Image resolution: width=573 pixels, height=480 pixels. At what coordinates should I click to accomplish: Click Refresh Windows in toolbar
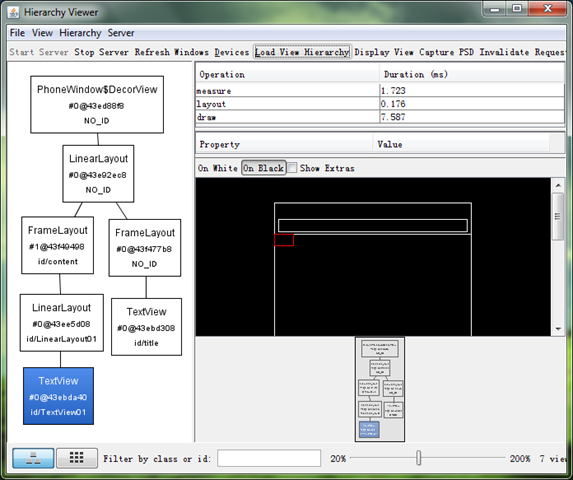(x=171, y=52)
